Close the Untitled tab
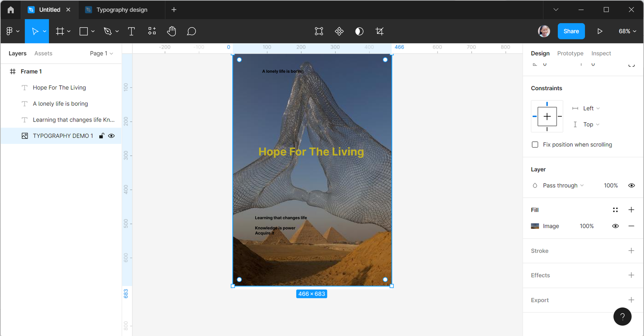Image resolution: width=644 pixels, height=336 pixels. [68, 10]
